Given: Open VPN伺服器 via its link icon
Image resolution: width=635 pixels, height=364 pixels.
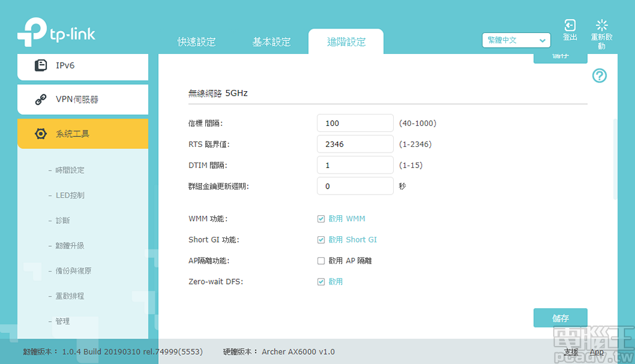Looking at the screenshot, I should pyautogui.click(x=41, y=99).
